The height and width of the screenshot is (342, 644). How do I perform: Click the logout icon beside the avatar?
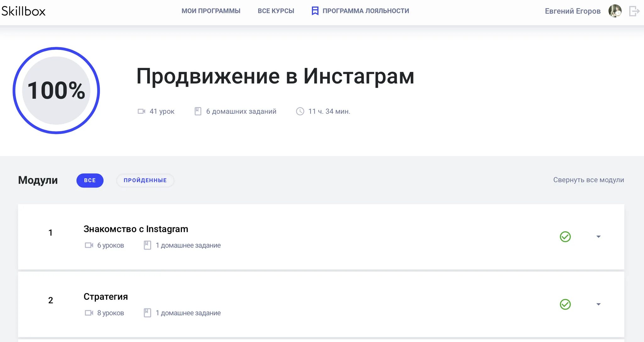click(634, 11)
